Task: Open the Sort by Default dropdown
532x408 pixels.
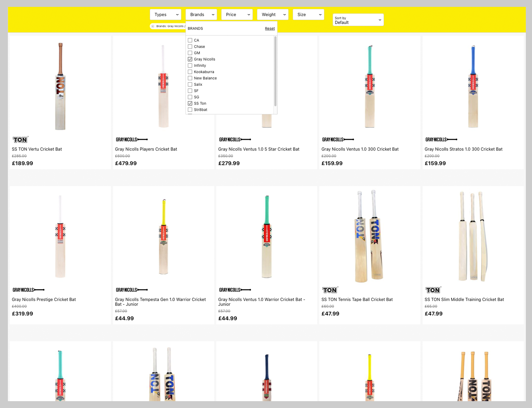Action: click(x=358, y=20)
